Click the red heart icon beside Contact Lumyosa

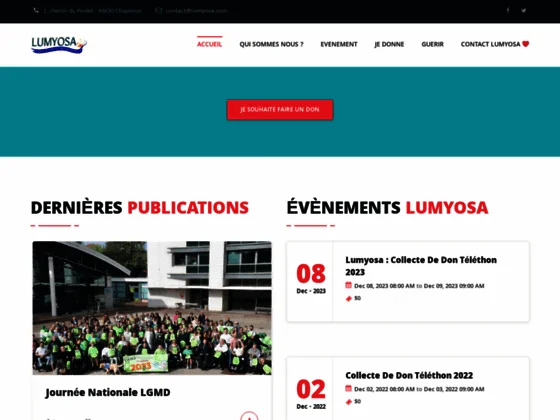point(525,44)
